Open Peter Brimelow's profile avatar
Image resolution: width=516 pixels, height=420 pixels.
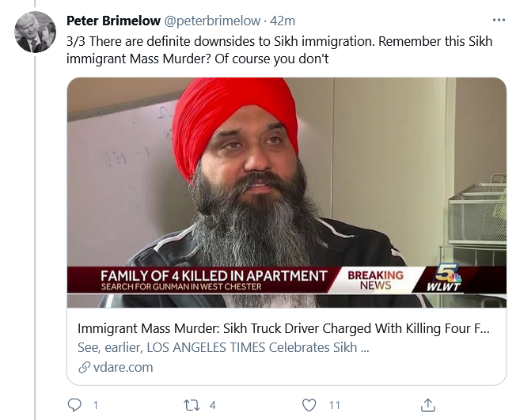(x=35, y=32)
